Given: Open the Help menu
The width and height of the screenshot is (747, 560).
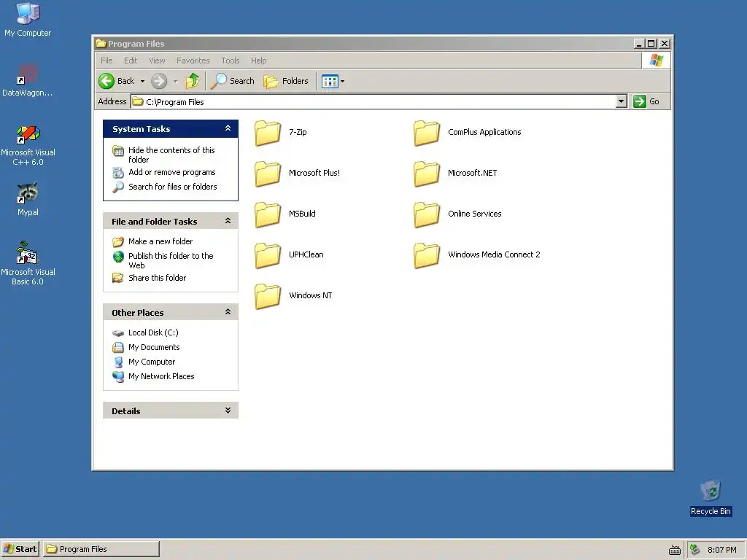Looking at the screenshot, I should [259, 61].
